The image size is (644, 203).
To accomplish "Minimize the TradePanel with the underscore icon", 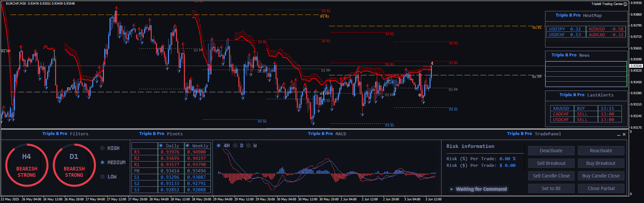I will tap(618, 135).
